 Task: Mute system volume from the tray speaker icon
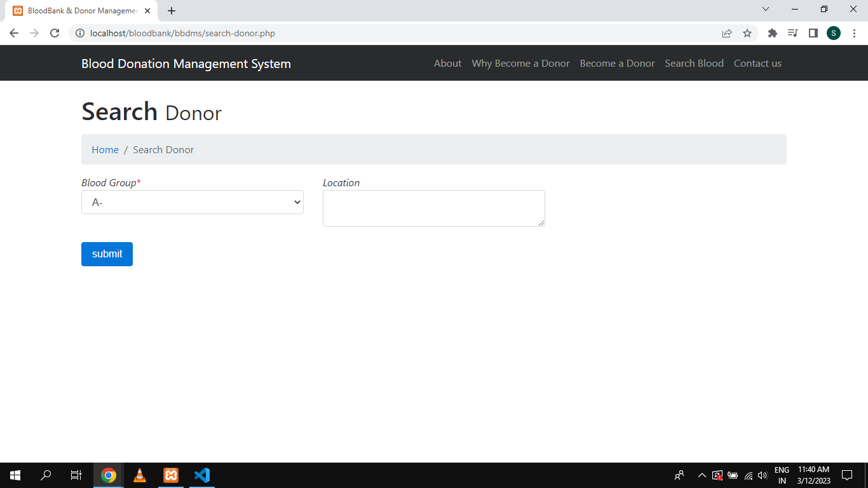(763, 475)
